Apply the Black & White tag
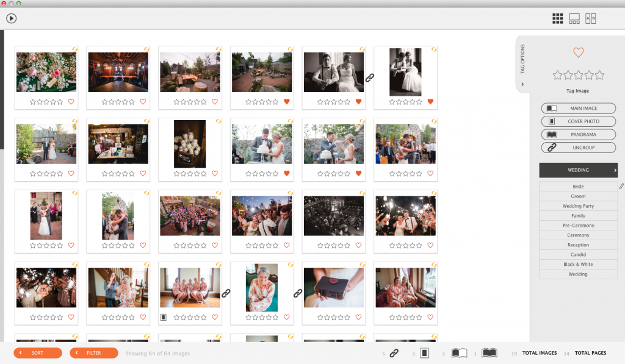Image resolution: width=625 pixels, height=364 pixels. (x=578, y=265)
